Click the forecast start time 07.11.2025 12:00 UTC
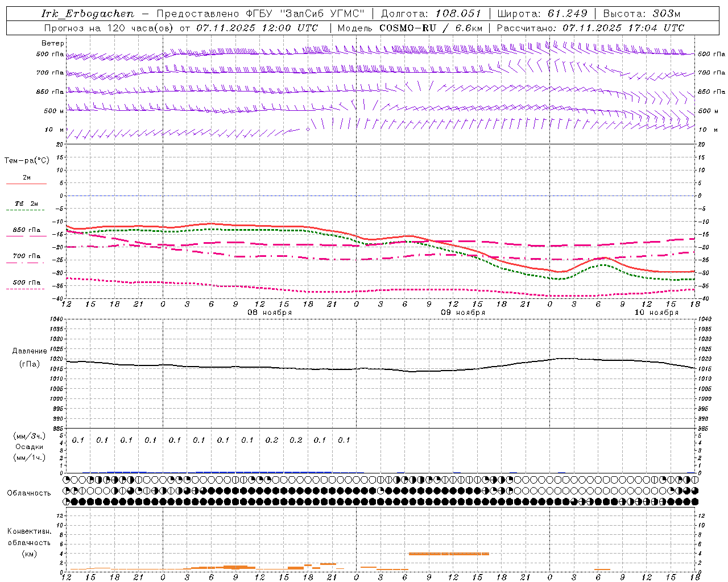Image resolution: width=728 pixels, height=582 pixels. tap(257, 28)
